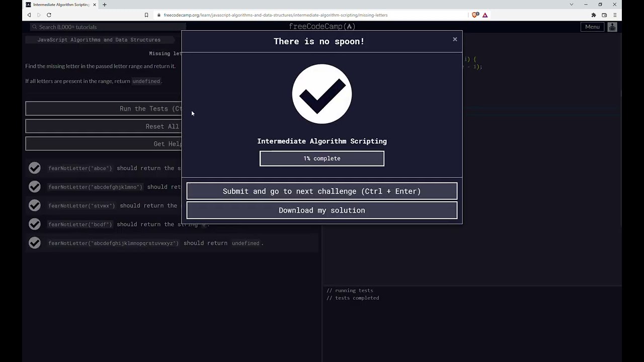Click the large checkmark completion icon
Image resolution: width=644 pixels, height=362 pixels.
tap(322, 94)
